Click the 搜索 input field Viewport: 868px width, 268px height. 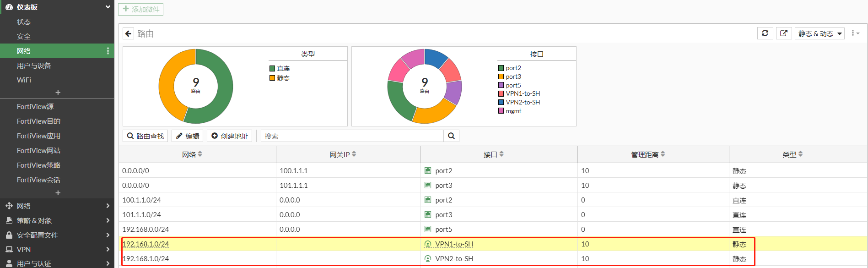[352, 136]
